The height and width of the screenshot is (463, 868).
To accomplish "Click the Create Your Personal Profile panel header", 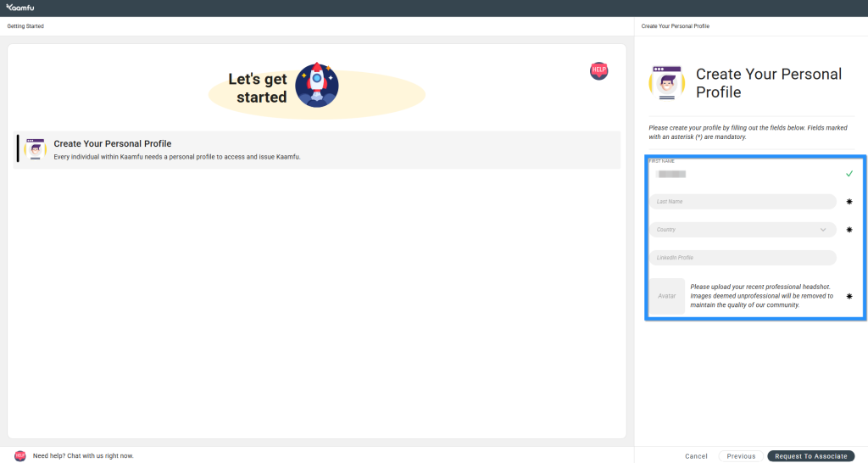I will (675, 26).
